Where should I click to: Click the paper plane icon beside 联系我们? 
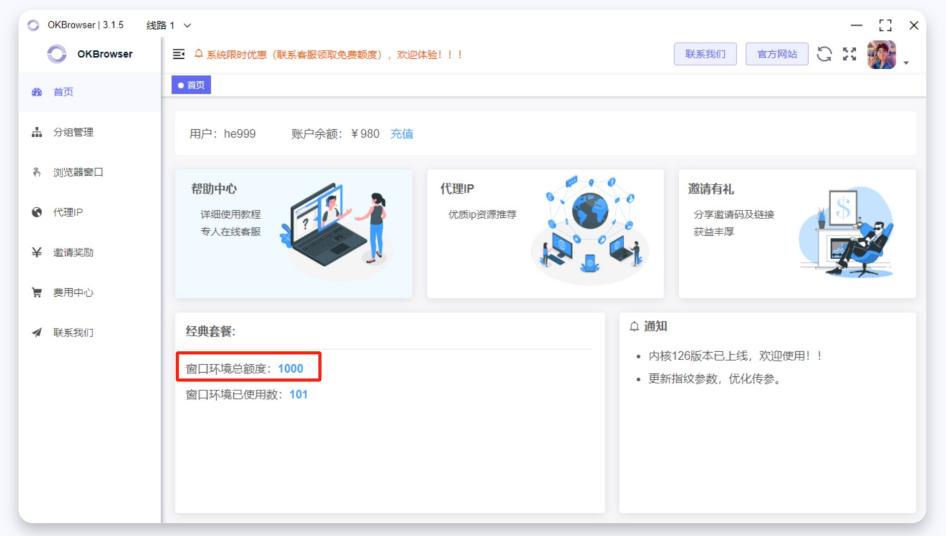pyautogui.click(x=37, y=332)
